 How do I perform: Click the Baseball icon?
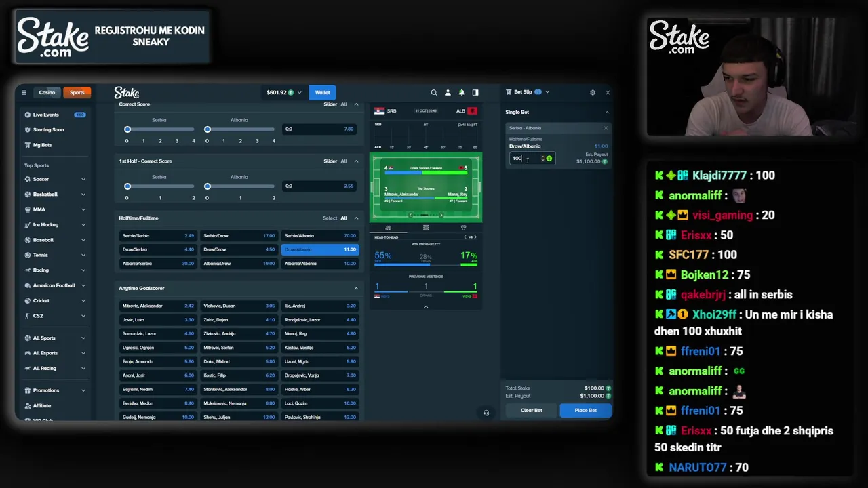28,240
